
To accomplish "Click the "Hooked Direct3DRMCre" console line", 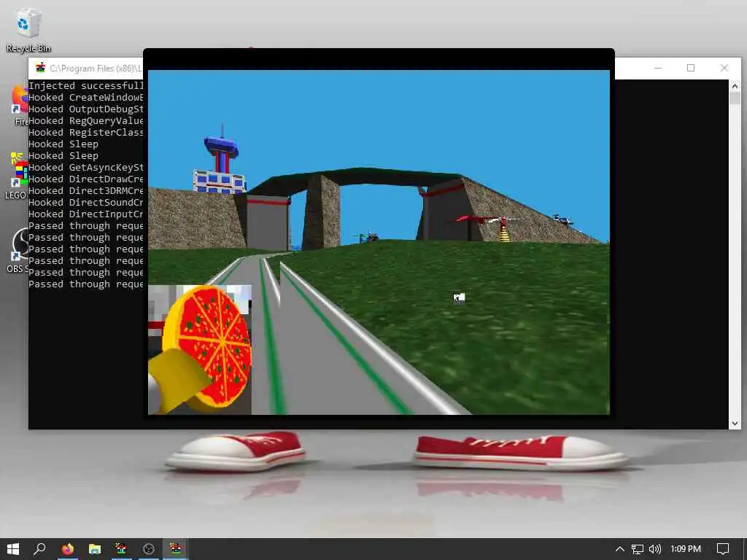I will (x=86, y=190).
